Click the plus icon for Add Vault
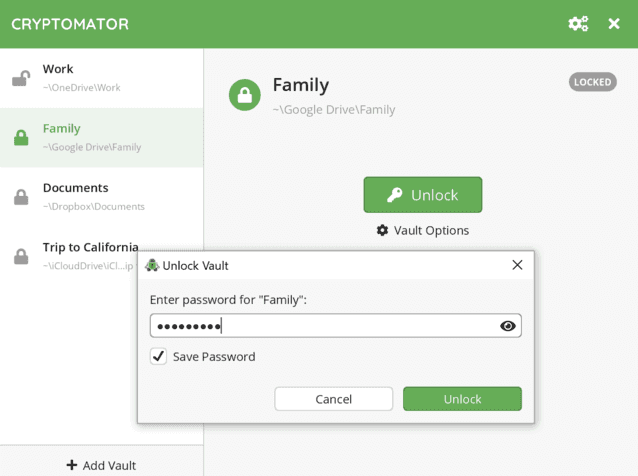The width and height of the screenshot is (638, 476). [x=72, y=465]
